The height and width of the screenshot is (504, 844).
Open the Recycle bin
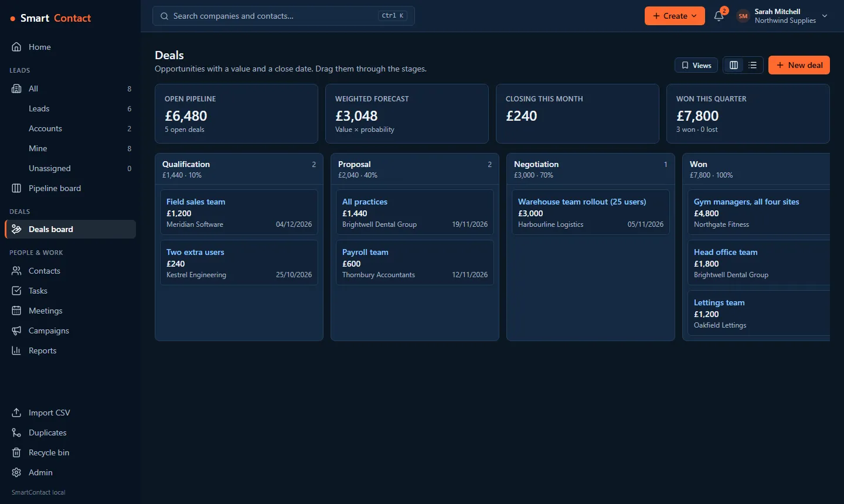[70, 452]
